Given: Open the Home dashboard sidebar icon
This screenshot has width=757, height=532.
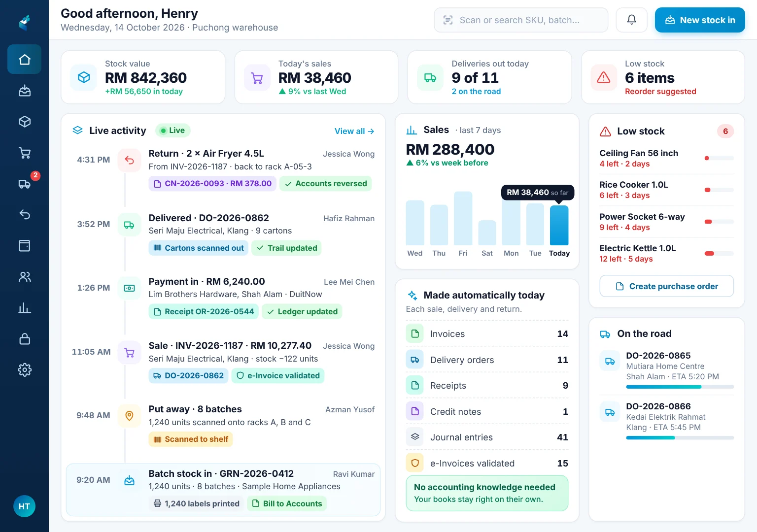Looking at the screenshot, I should click(x=24, y=59).
